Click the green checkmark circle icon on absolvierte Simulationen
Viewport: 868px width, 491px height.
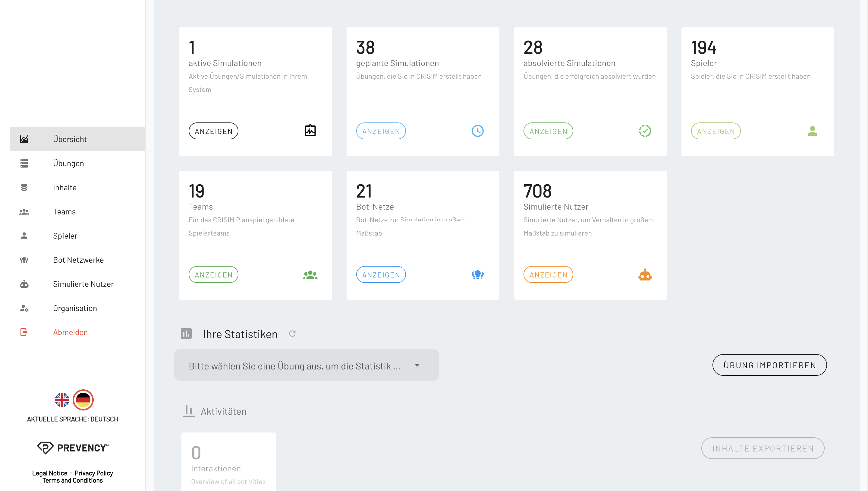pyautogui.click(x=645, y=131)
